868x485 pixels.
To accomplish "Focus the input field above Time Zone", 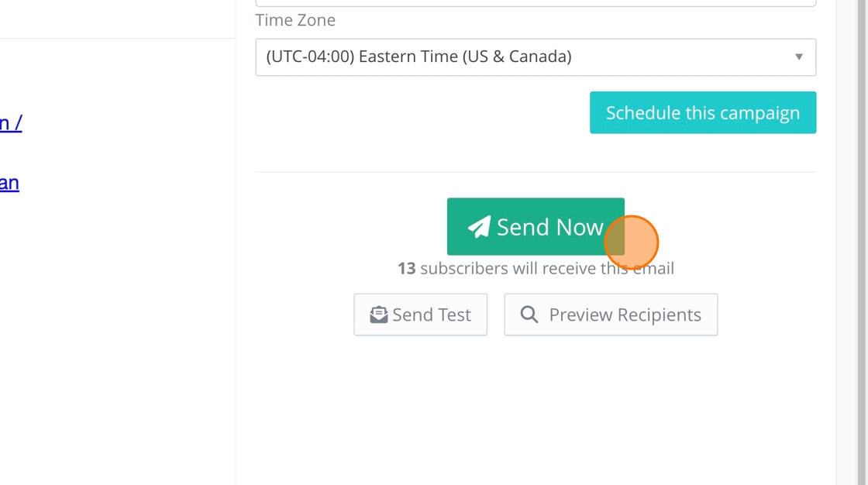I will 535,2.
